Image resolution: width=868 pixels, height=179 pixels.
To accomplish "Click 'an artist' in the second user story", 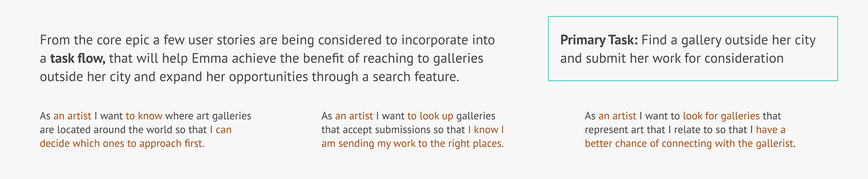I will 354,116.
